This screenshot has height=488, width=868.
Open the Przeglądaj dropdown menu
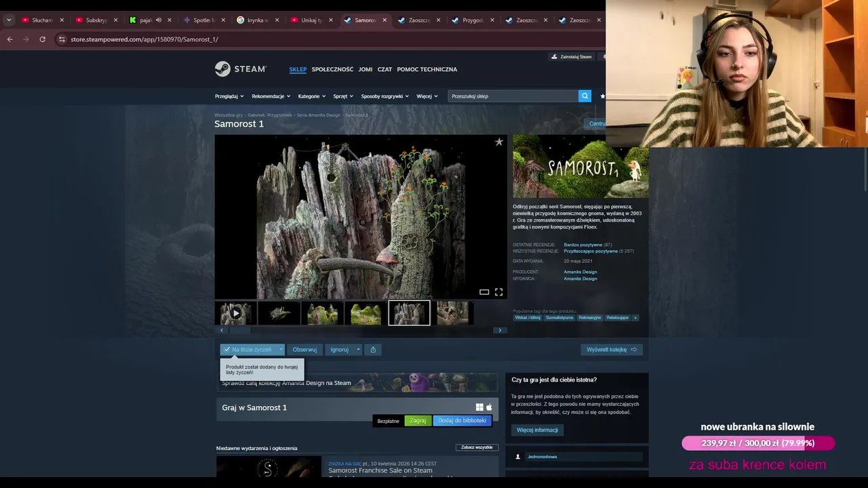tap(229, 96)
